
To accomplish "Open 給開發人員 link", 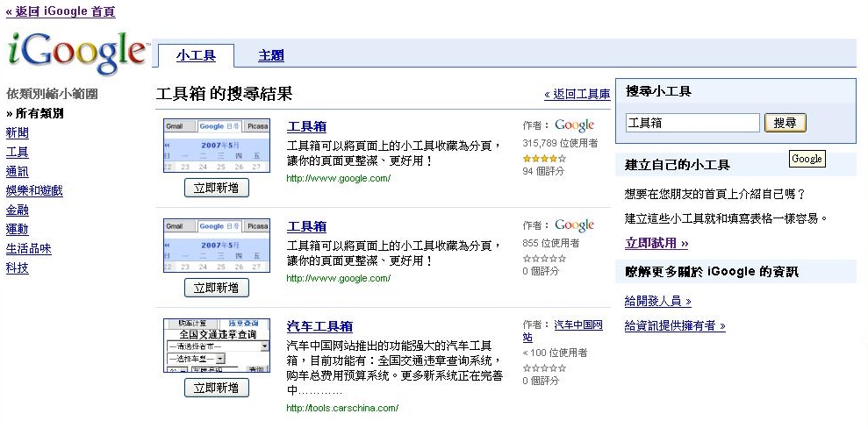I will point(658,302).
